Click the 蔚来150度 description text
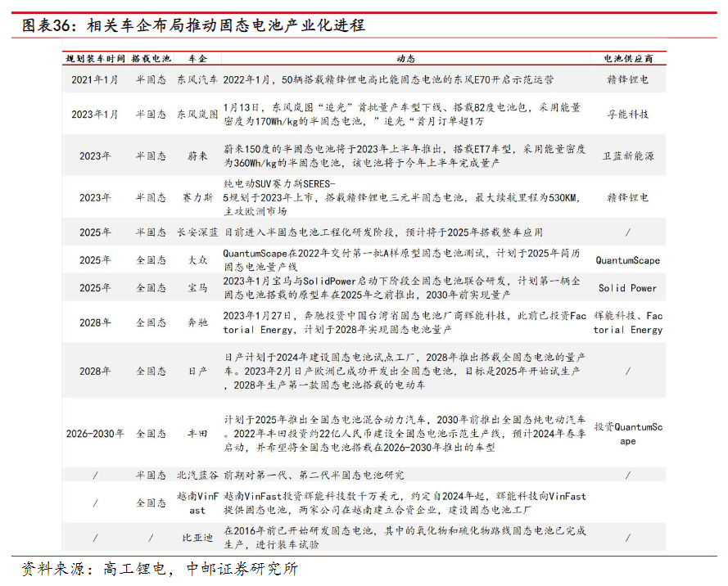Screen dimensions: 728x586 (x=405, y=156)
